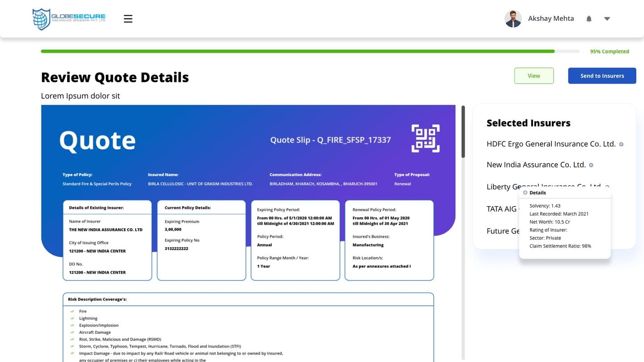Click the green check beside Fire
This screenshot has width=644, height=362.
coord(72,311)
